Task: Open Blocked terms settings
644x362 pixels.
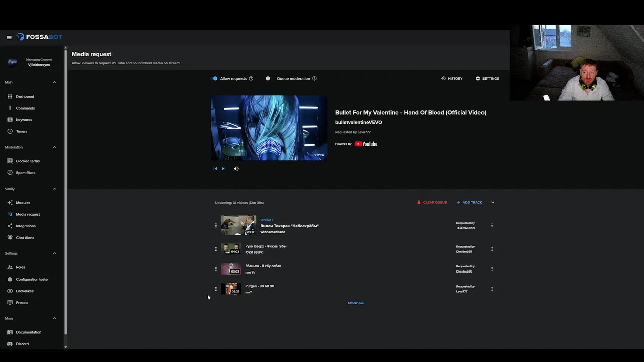Action: pyautogui.click(x=28, y=161)
